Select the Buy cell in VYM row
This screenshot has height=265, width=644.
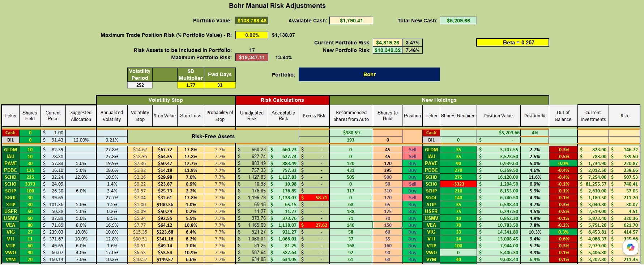tap(412, 260)
